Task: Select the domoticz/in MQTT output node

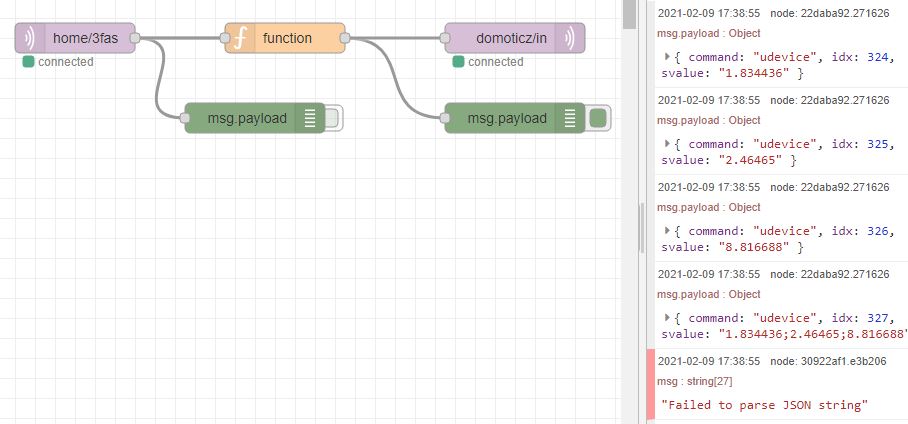Action: click(x=514, y=38)
